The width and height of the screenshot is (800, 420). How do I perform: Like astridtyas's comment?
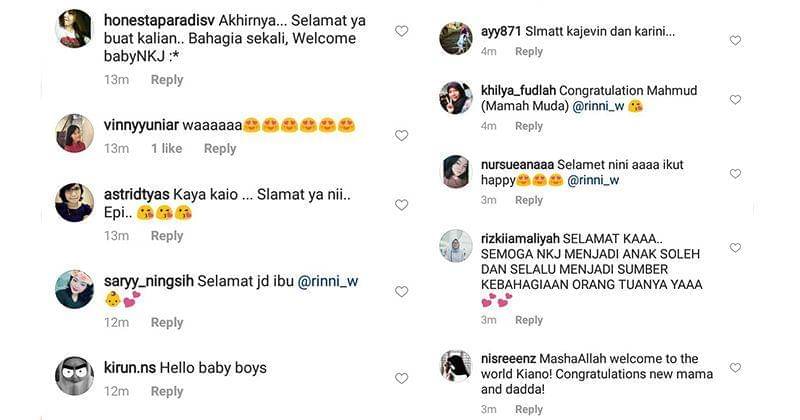click(401, 205)
